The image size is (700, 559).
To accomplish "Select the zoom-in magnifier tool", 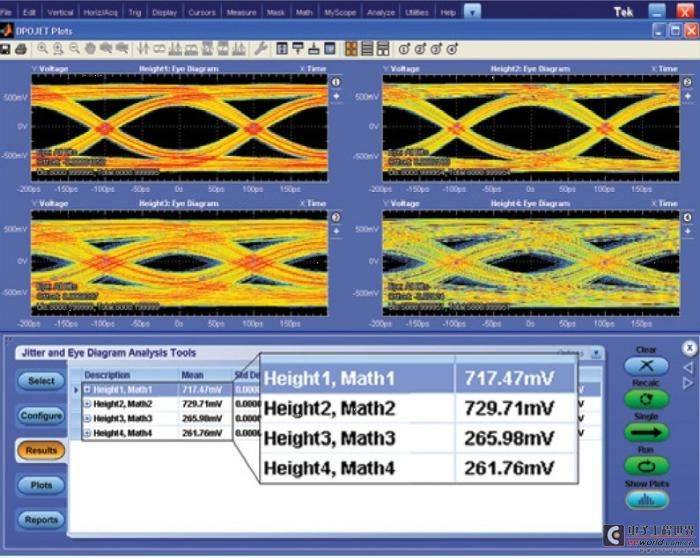I will coord(42,49).
